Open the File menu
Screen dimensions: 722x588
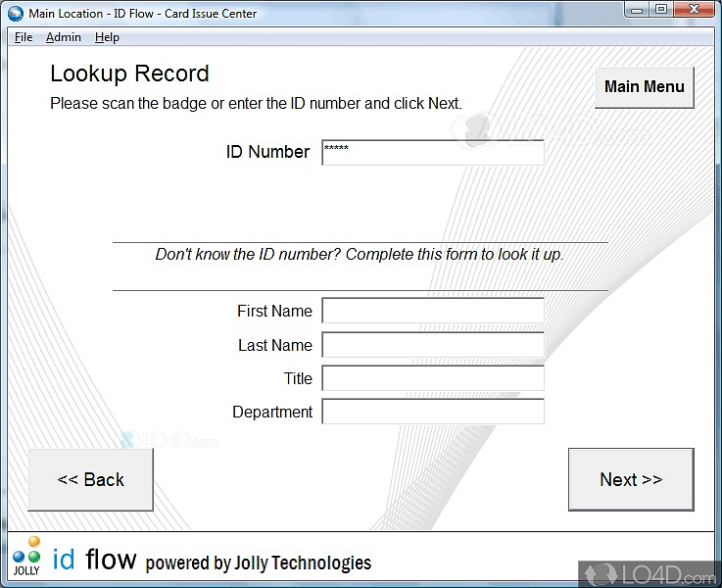24,37
